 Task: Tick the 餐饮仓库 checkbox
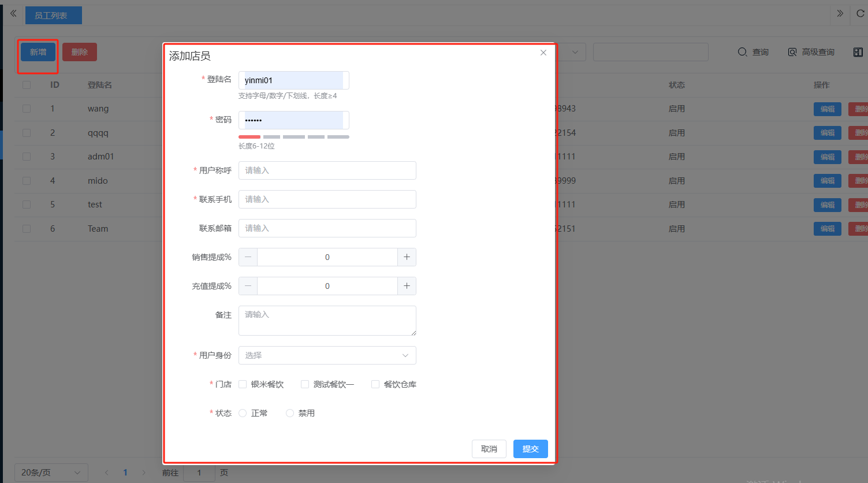(375, 384)
